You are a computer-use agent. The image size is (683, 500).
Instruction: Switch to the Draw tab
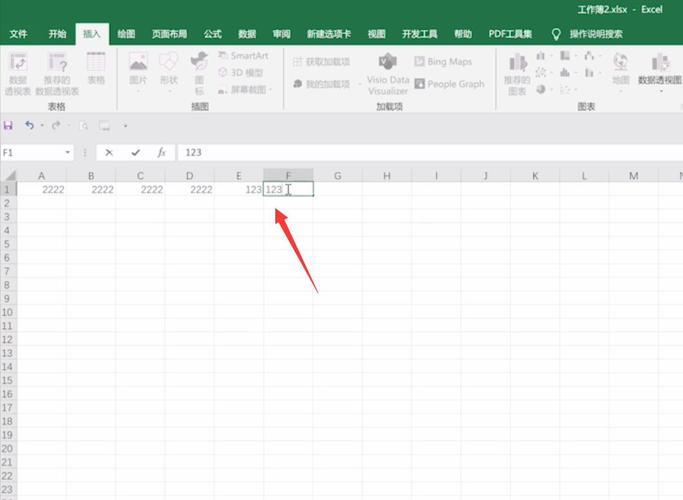(x=126, y=34)
